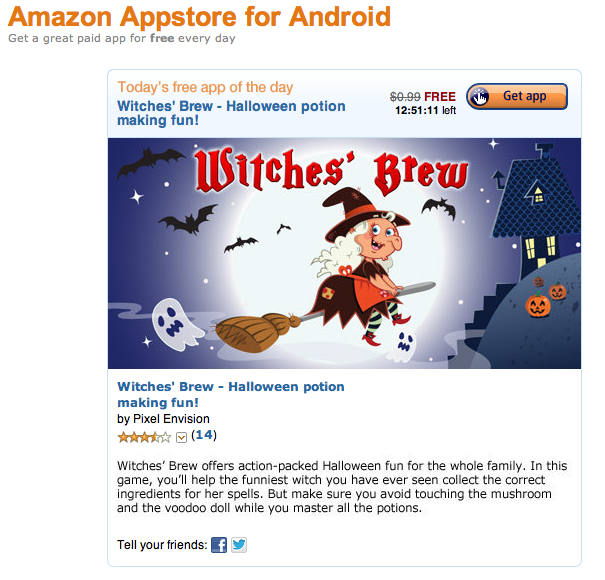The height and width of the screenshot is (580, 605).
Task: Click the star rating icons
Action: click(x=144, y=437)
